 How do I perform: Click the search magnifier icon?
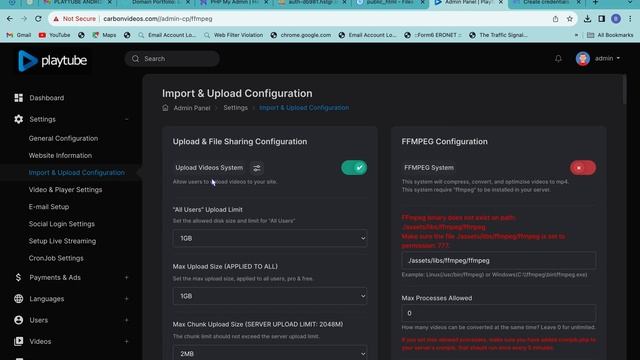(x=136, y=59)
